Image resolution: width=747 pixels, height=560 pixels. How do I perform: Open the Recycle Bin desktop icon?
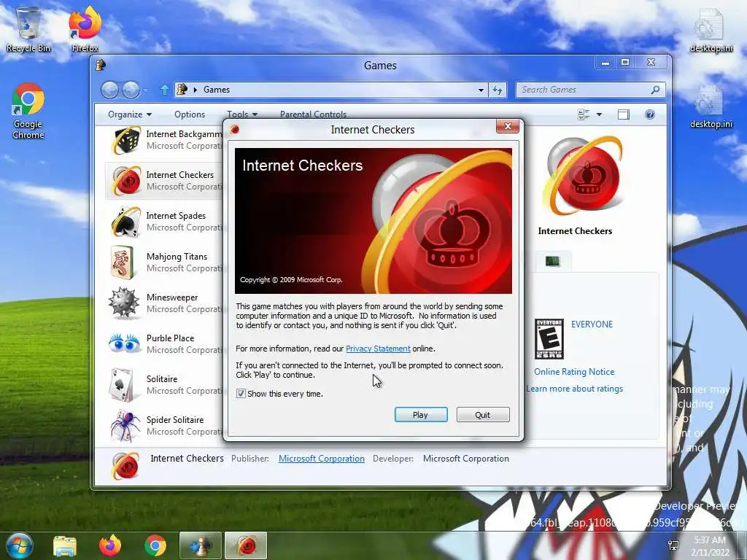[x=28, y=29]
